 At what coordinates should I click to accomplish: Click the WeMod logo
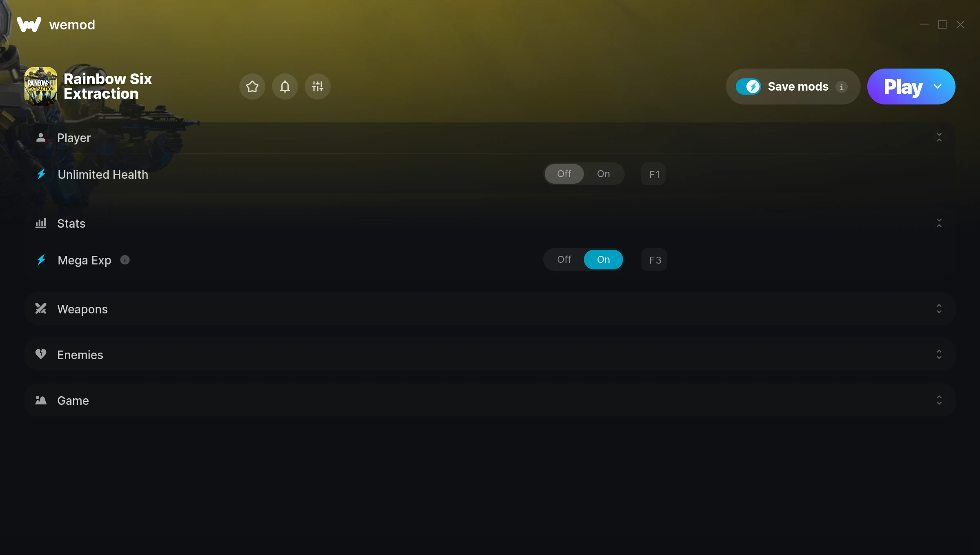(x=29, y=24)
